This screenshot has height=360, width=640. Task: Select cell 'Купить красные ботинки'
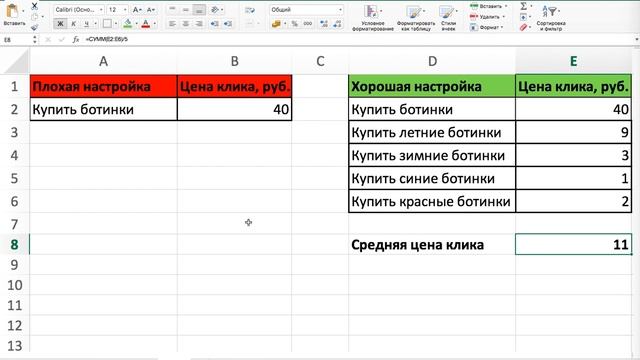[432, 201]
